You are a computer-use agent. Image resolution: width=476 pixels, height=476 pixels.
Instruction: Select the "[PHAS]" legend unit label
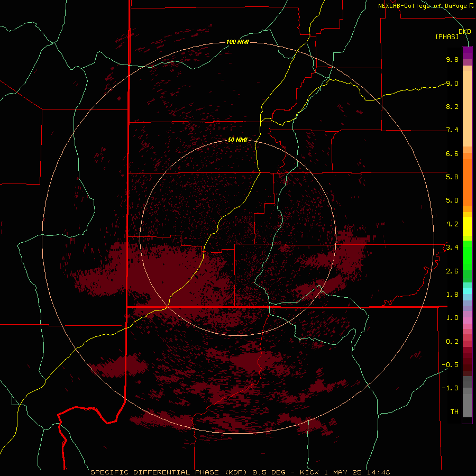coord(447,36)
